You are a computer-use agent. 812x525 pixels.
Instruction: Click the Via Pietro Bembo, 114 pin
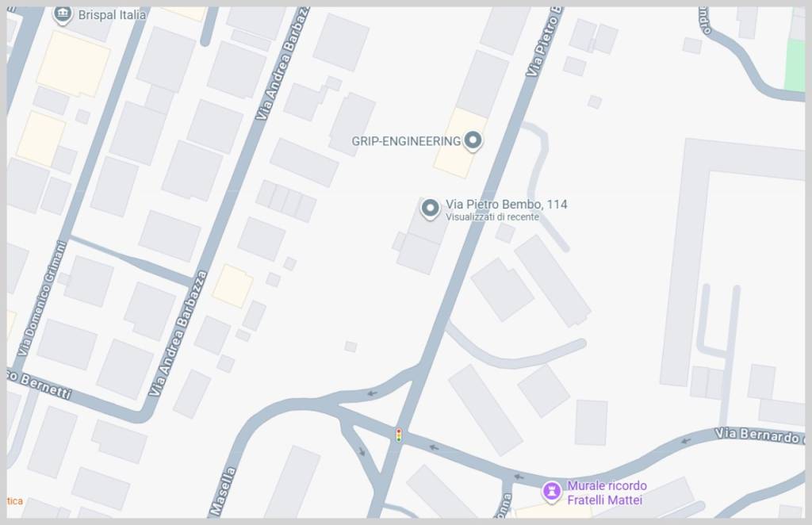click(429, 209)
